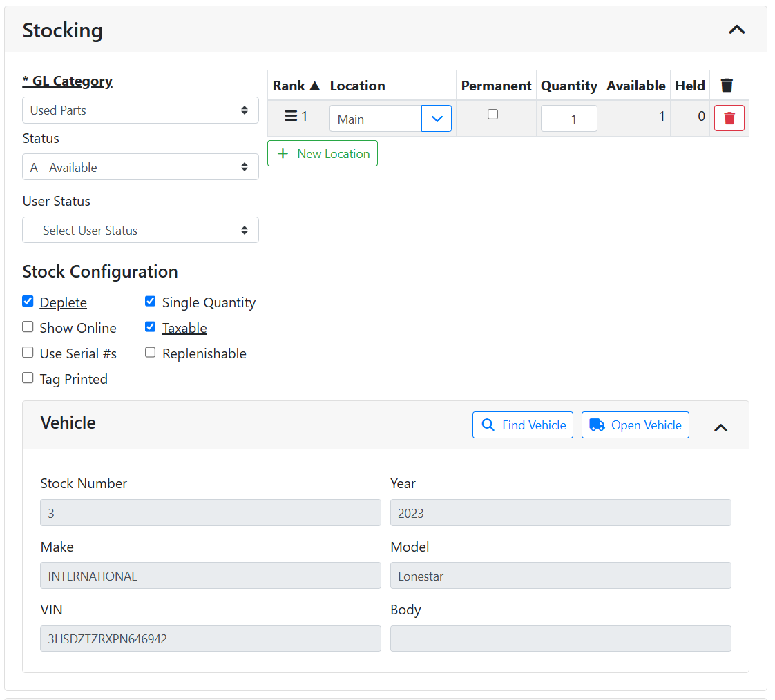Expand the User Status selector
775x700 pixels.
[140, 231]
